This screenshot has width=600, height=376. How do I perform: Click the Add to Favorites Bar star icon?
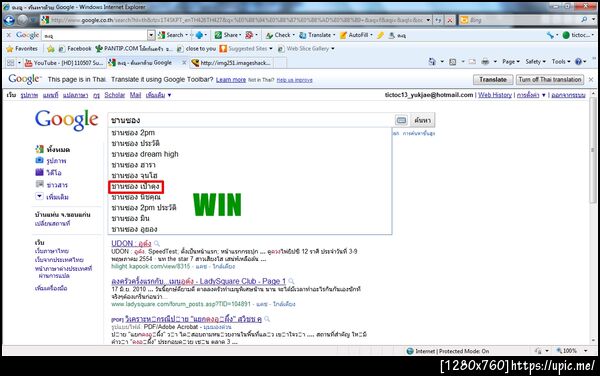pos(51,49)
